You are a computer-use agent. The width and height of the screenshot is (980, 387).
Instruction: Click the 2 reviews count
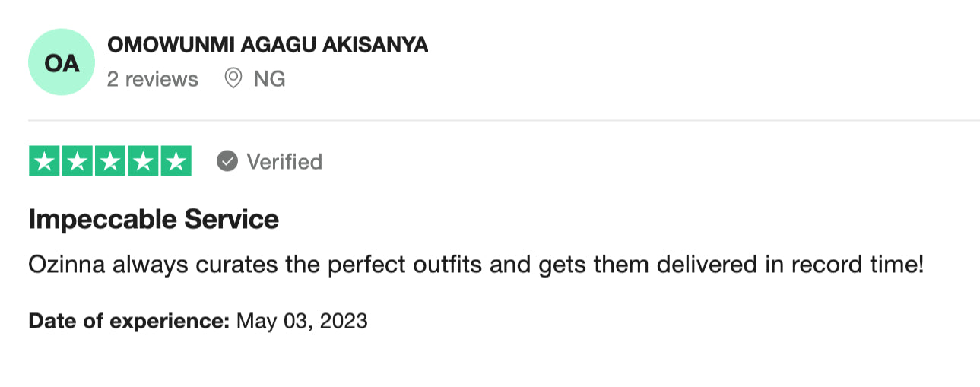152,79
